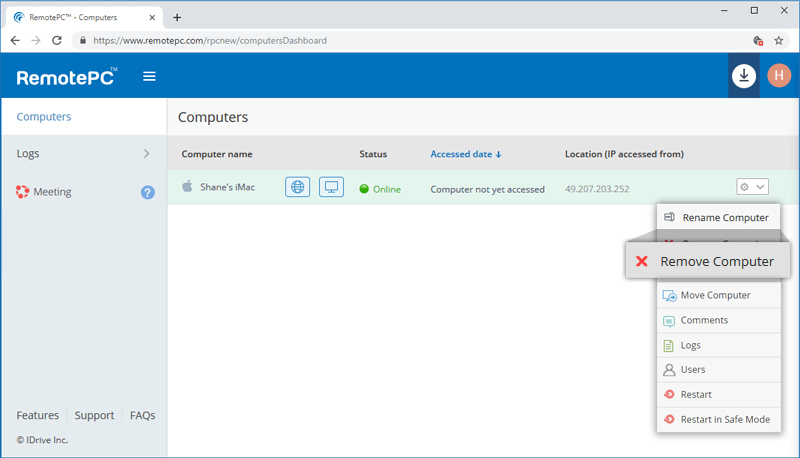Click the download icon in the header
Viewport: 800px width, 458px height.
pos(743,75)
